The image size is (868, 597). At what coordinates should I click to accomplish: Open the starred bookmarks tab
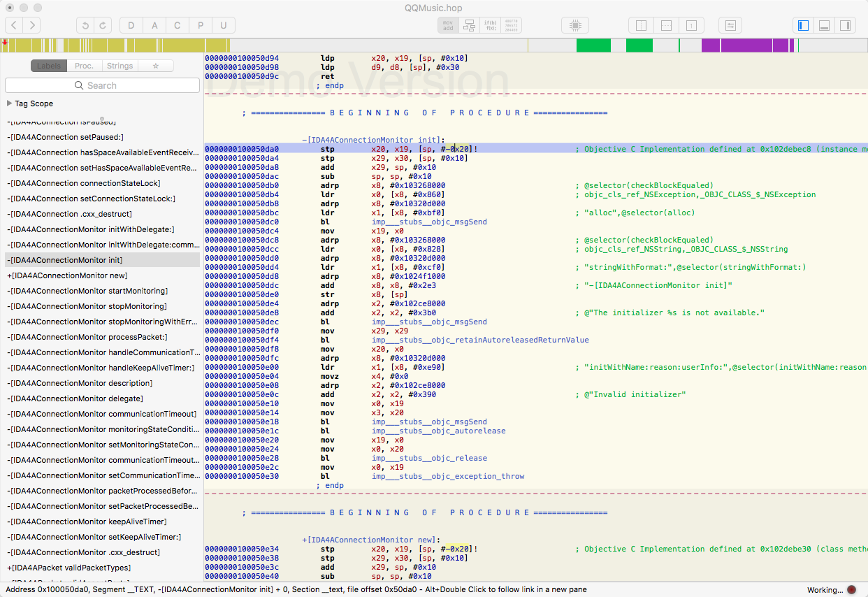[155, 66]
